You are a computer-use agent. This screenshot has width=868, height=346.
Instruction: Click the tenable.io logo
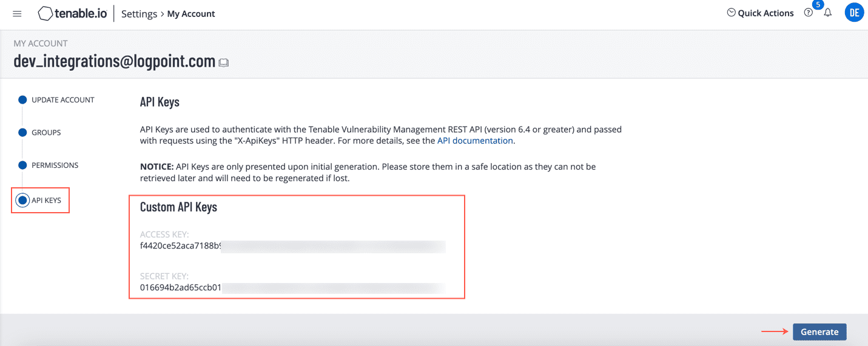pyautogui.click(x=72, y=13)
